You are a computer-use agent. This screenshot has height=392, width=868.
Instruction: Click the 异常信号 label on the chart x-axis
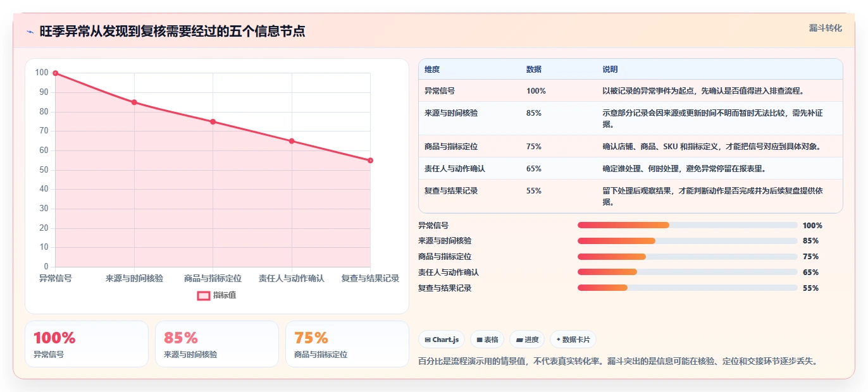coord(56,278)
